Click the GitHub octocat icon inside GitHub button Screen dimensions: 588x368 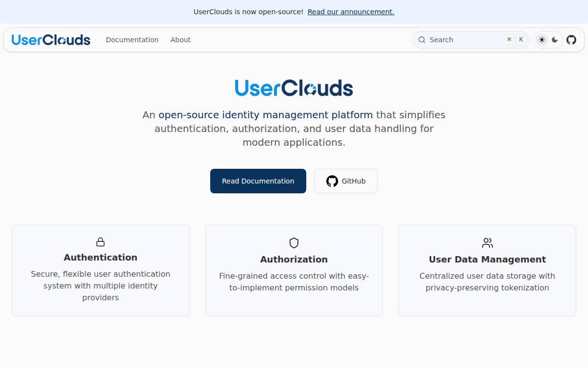(x=332, y=181)
